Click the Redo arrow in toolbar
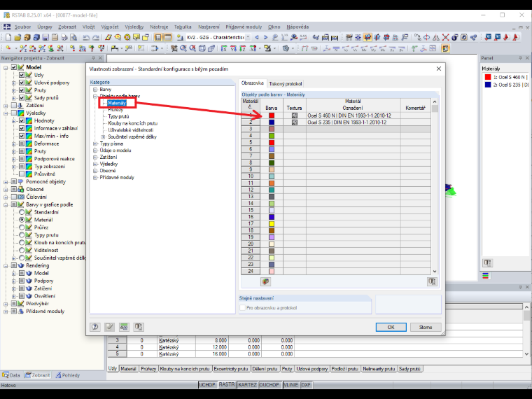532x399 pixels. (96, 37)
